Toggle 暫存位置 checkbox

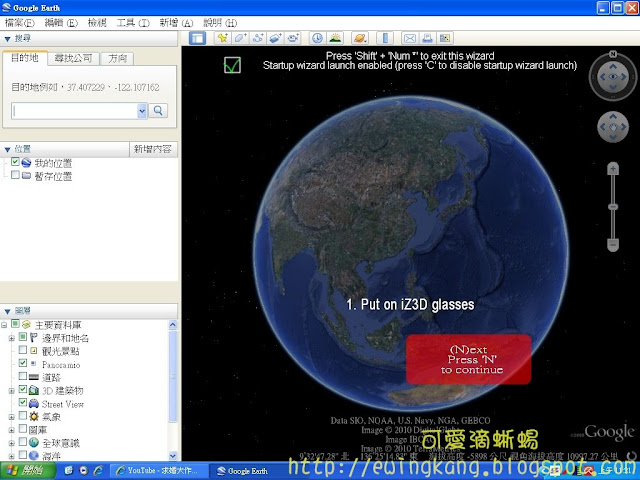click(x=15, y=175)
